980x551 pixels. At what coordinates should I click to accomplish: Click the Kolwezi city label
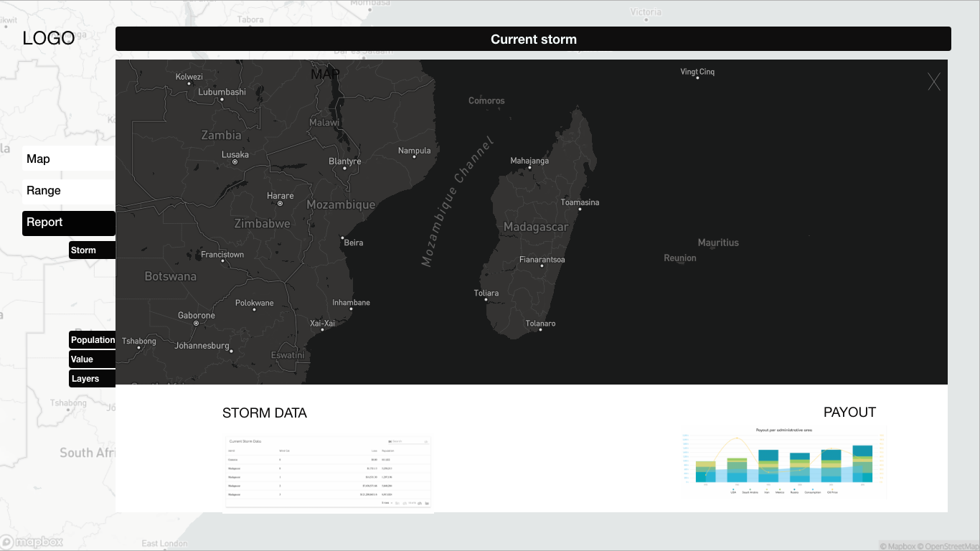(x=189, y=77)
